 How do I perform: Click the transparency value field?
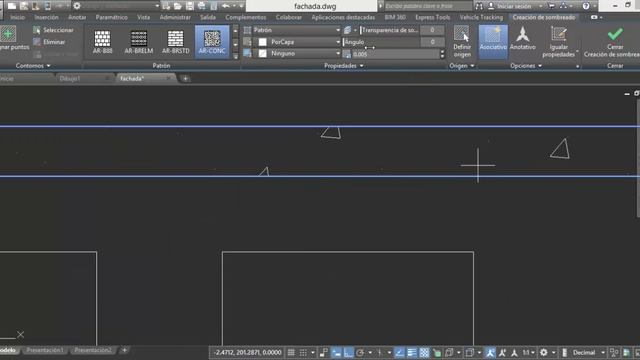pyautogui.click(x=432, y=30)
